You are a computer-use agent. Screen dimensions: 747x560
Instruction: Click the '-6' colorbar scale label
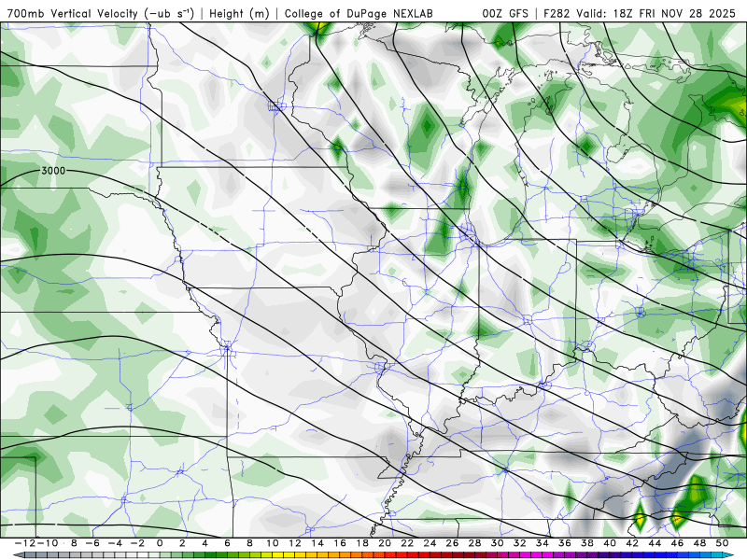(x=92, y=543)
